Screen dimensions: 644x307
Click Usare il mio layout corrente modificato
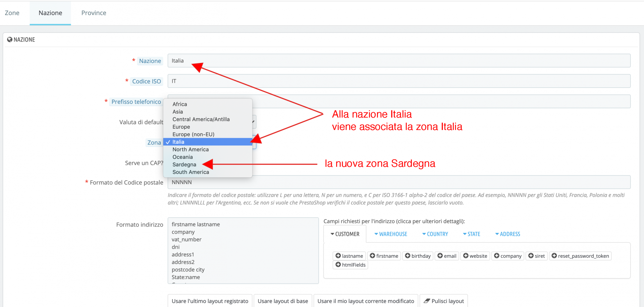click(x=366, y=301)
